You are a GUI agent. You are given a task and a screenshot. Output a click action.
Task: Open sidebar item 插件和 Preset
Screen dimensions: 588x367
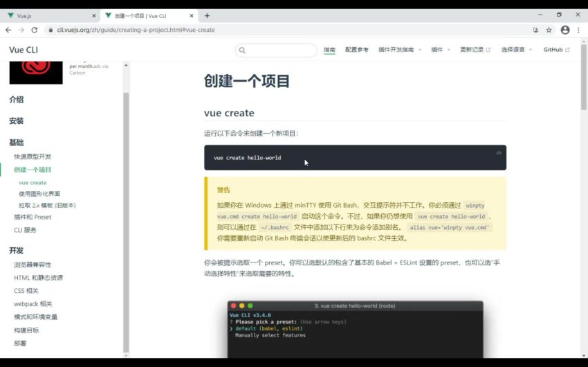(33, 217)
